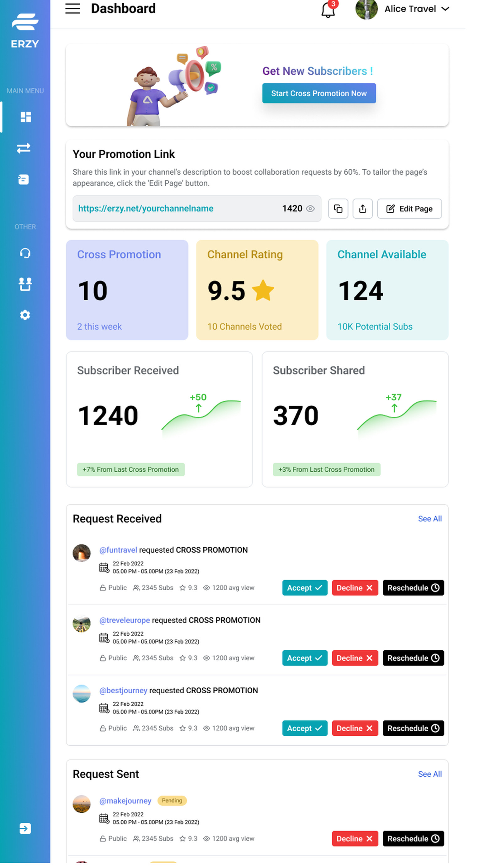502x868 pixels.
Task: Click '2345 Subs' in @bestjourney row
Action: [153, 728]
